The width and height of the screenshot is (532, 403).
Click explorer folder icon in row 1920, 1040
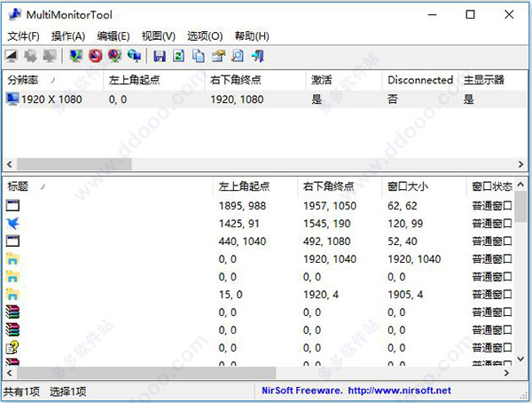12,259
